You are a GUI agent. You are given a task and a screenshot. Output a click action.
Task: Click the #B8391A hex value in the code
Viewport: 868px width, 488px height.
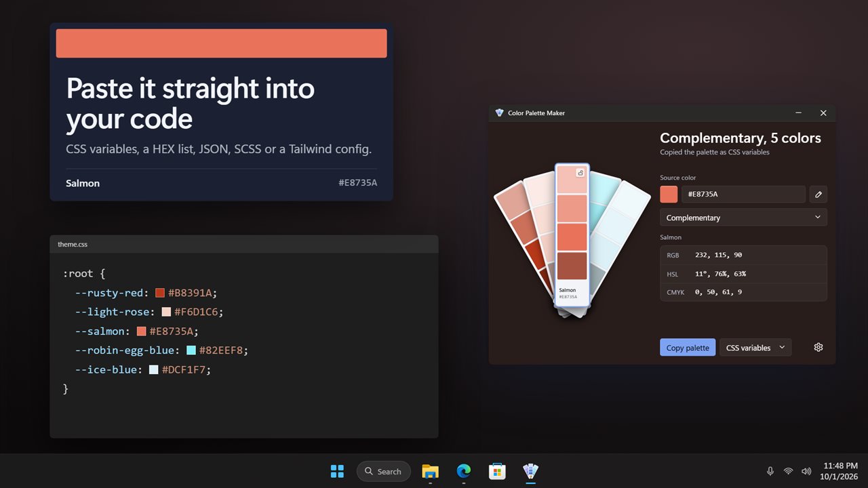tap(191, 293)
